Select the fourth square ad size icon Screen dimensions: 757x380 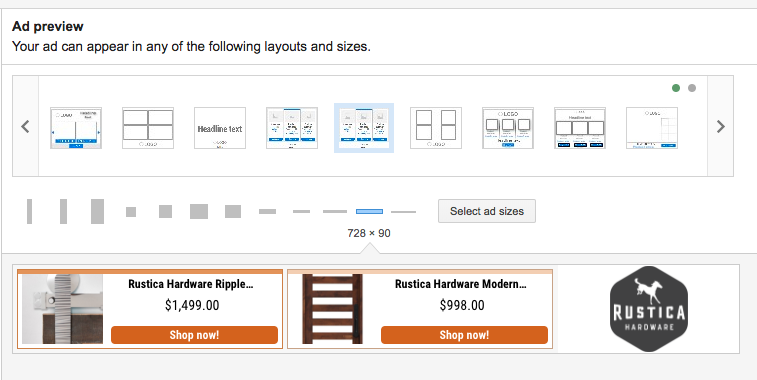coord(233,211)
